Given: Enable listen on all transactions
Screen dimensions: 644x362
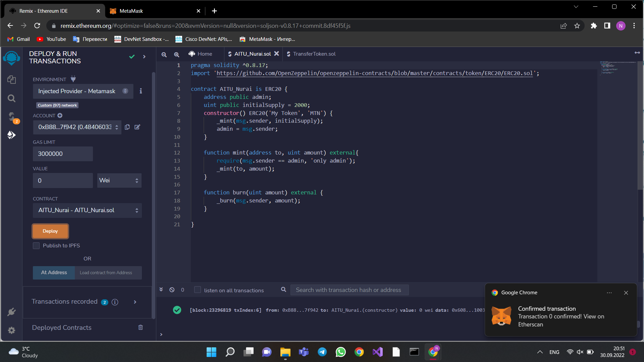Looking at the screenshot, I should click(x=197, y=290).
